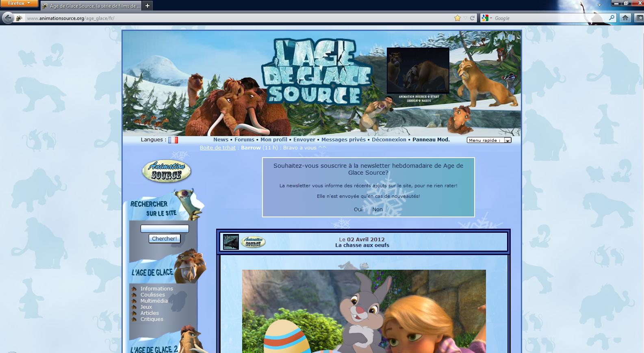644x353 pixels.
Task: Click the bullet icon beside Jeux
Action: click(x=134, y=307)
